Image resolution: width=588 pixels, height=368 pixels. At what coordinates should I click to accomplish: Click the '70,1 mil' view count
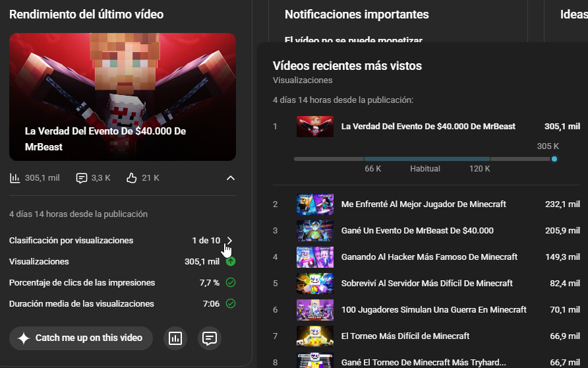point(565,309)
